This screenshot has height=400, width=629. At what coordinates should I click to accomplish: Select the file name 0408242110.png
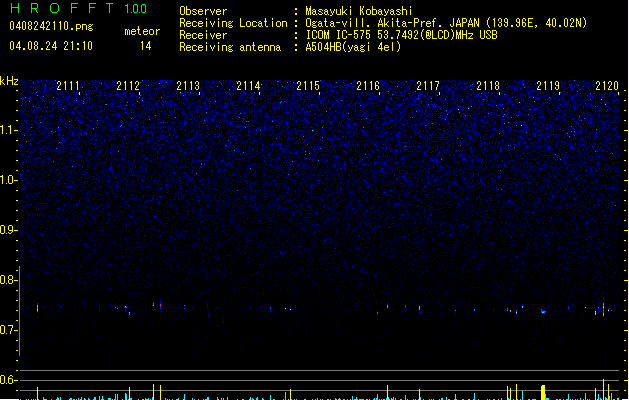point(51,26)
